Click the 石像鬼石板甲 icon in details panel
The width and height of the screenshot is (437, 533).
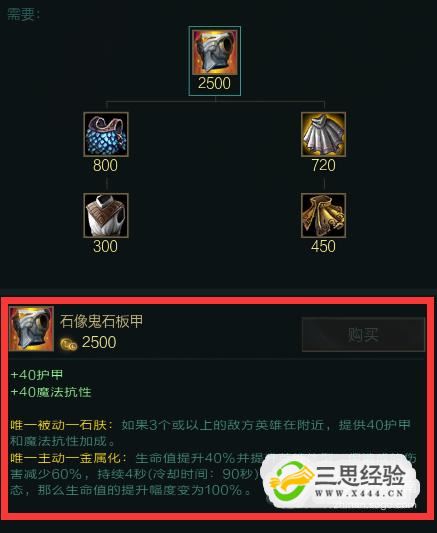[x=31, y=329]
